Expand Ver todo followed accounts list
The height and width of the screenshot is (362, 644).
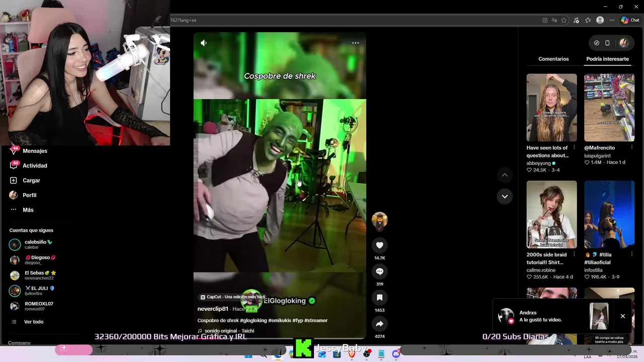pos(28,322)
